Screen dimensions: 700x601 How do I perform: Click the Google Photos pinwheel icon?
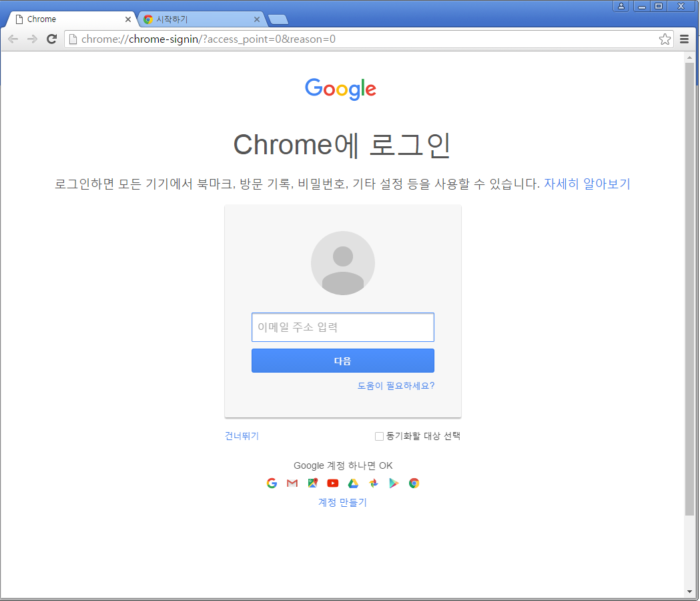click(374, 483)
